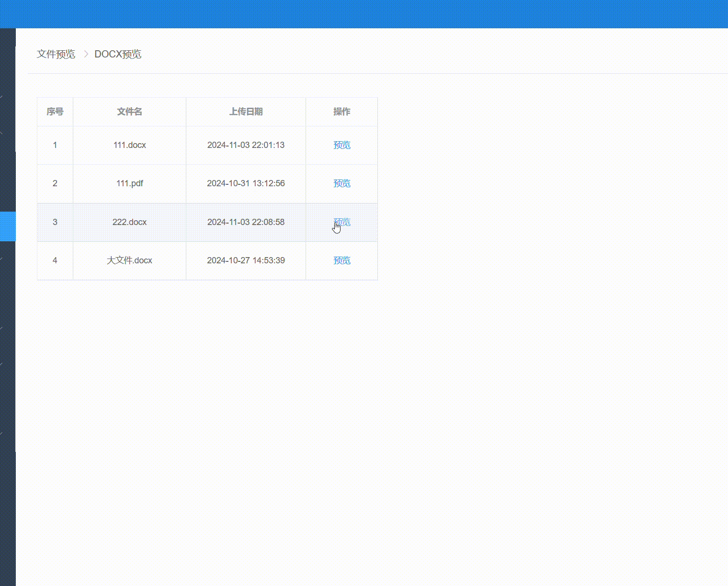Click the date 2024-11-03 22:01:13
The width and height of the screenshot is (728, 586).
tap(246, 145)
